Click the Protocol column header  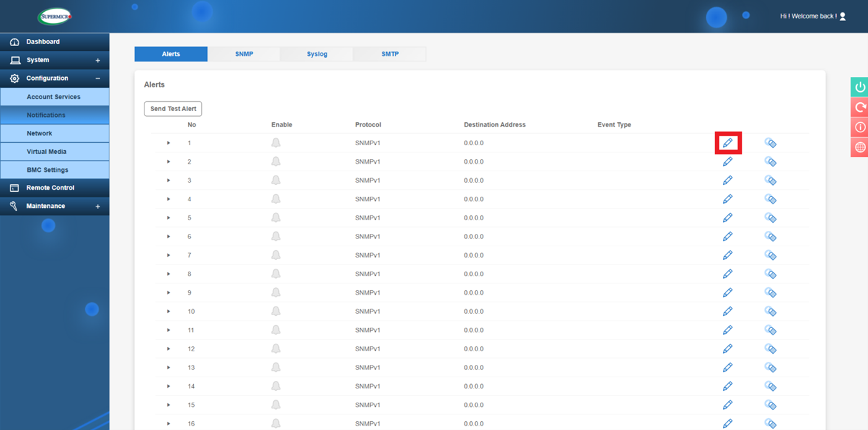368,125
